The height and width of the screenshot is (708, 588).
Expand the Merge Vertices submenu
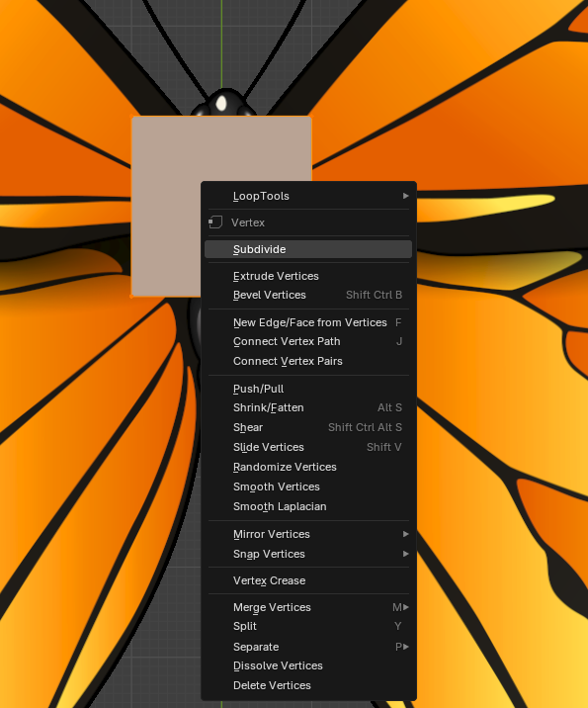coord(308,607)
